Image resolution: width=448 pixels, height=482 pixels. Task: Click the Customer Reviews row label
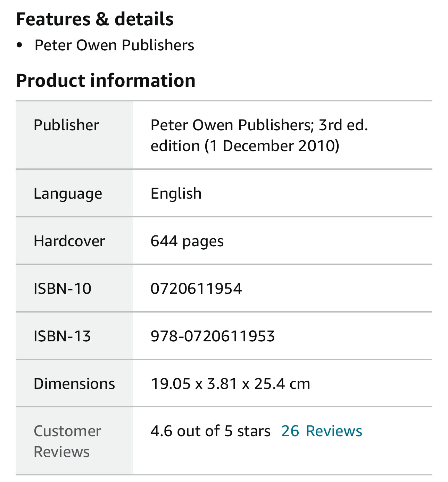coord(67,441)
